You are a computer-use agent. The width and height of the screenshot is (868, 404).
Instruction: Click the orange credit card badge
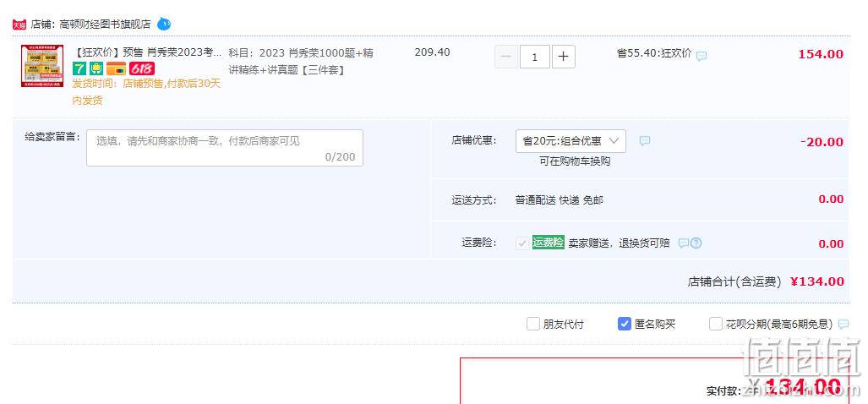pyautogui.click(x=117, y=68)
